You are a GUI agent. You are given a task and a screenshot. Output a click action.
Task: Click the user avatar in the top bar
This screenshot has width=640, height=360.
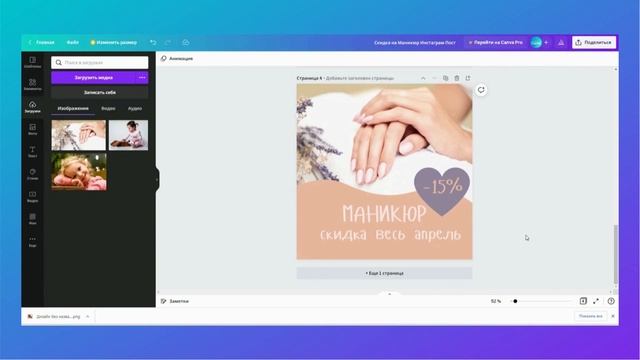point(536,42)
